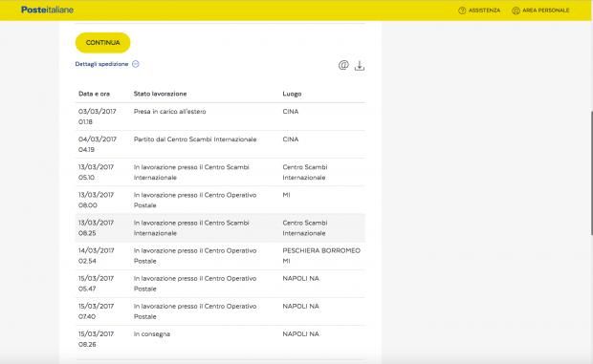Screen dimensions: 593x364
Task: Click NAPOLI NA in In consegna row
Action: click(300, 334)
